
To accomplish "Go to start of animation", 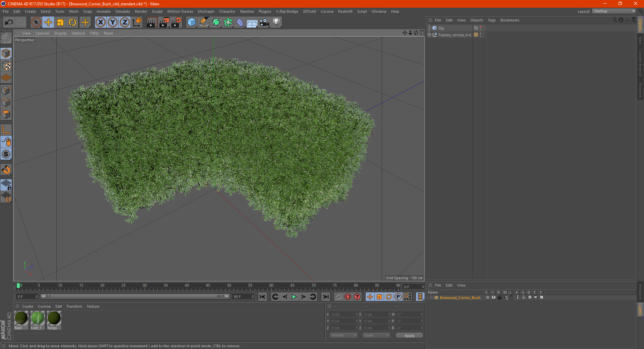I will click(x=263, y=297).
